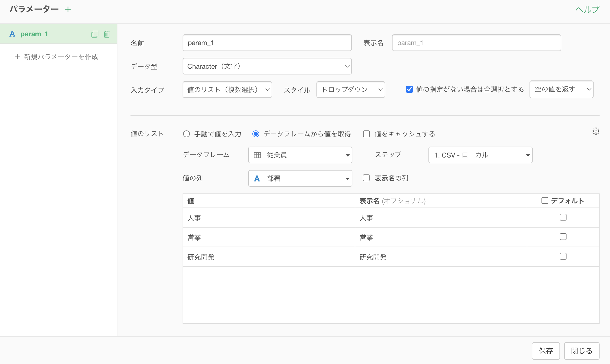Screen dimensions: 610x364
Task: Open the ヘルプ link
Action: click(588, 9)
